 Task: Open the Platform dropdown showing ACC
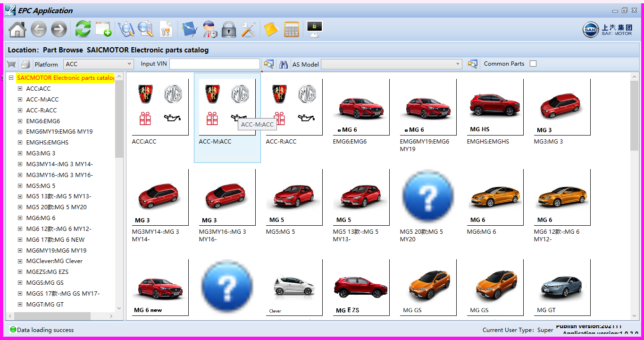99,64
